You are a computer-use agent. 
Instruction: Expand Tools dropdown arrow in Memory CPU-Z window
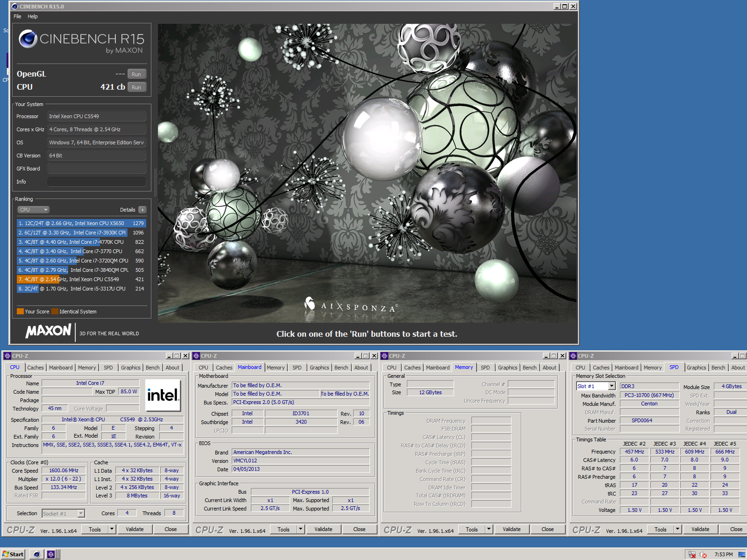(x=489, y=530)
